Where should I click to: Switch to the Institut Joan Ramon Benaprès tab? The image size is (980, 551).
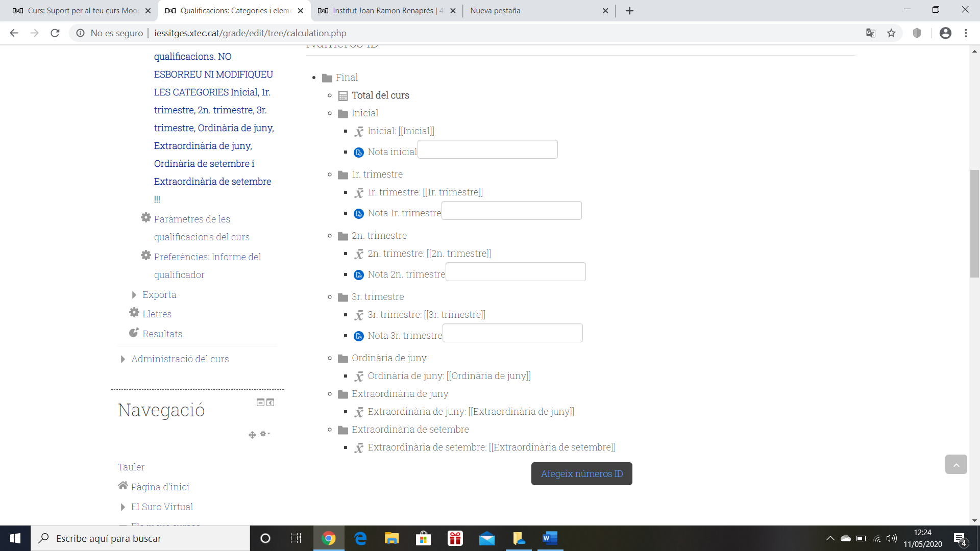pyautogui.click(x=386, y=11)
